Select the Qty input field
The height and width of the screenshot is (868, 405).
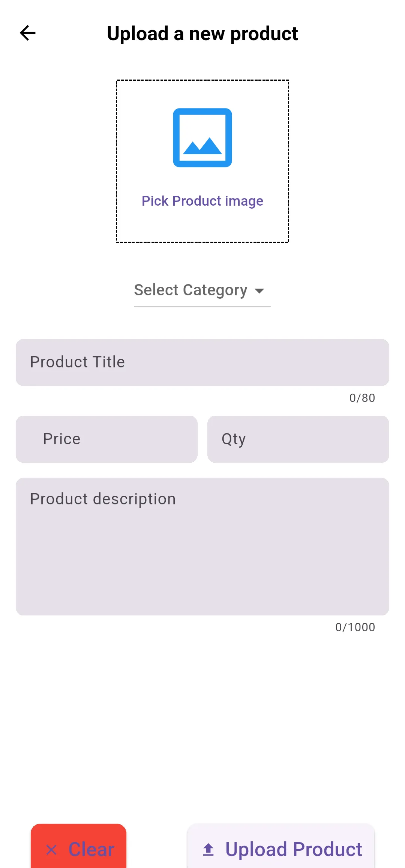[x=298, y=439]
